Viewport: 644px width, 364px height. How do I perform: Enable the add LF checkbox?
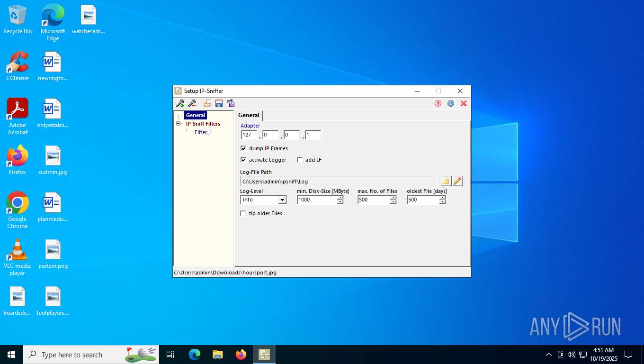[300, 160]
